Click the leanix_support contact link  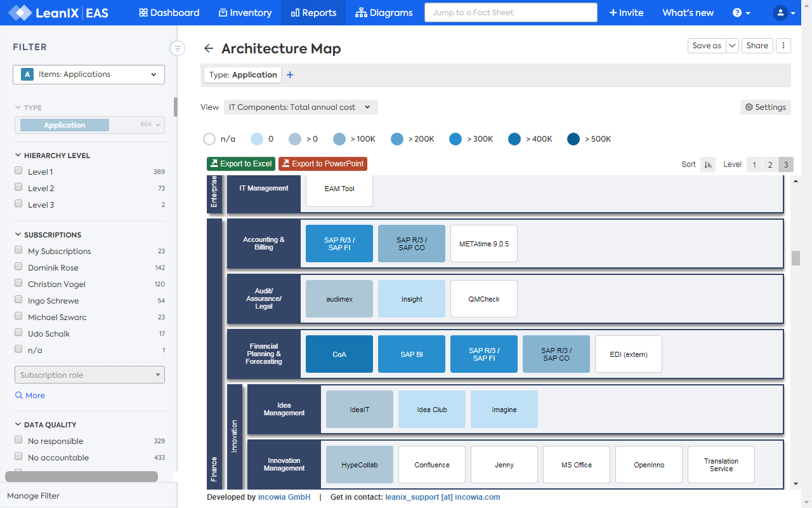click(x=443, y=497)
